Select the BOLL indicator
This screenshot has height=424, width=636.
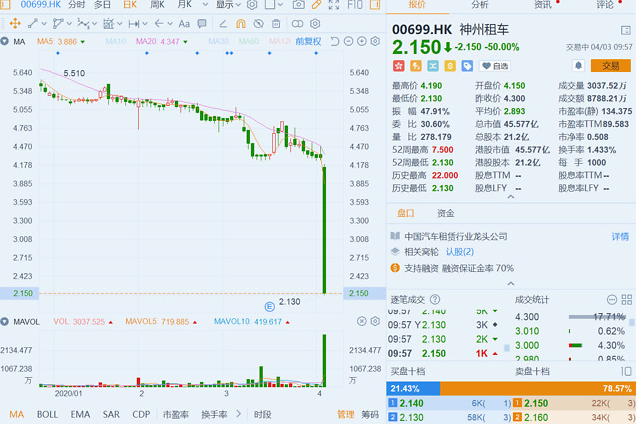(x=47, y=414)
